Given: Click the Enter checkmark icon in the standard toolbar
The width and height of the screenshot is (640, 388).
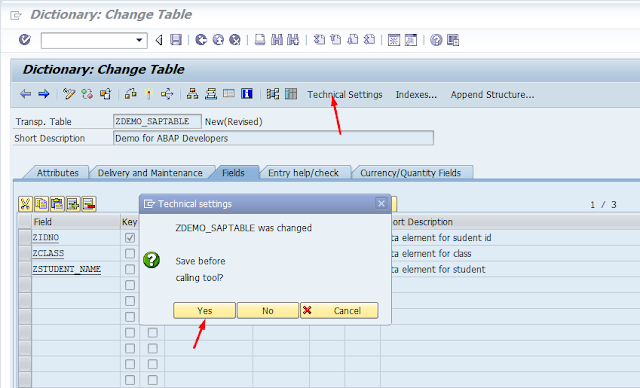Looking at the screenshot, I should click(25, 40).
